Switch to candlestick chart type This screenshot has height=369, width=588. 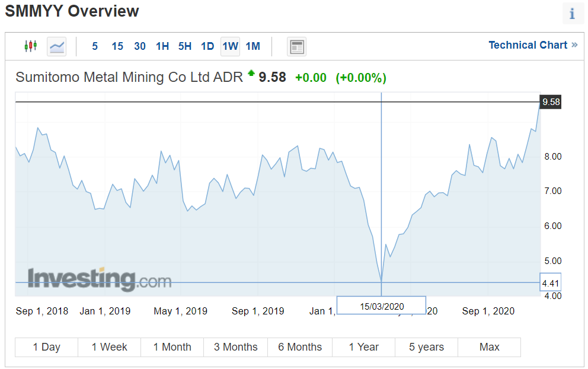click(x=31, y=46)
